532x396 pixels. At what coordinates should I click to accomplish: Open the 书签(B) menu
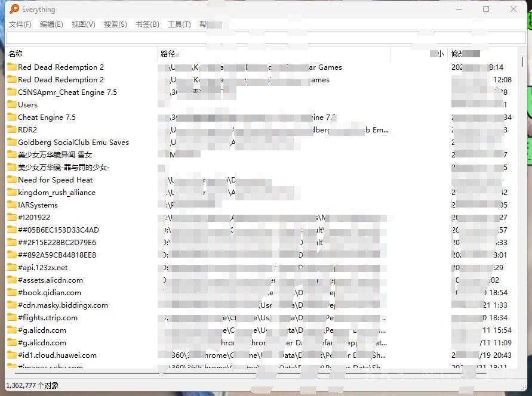pyautogui.click(x=147, y=24)
